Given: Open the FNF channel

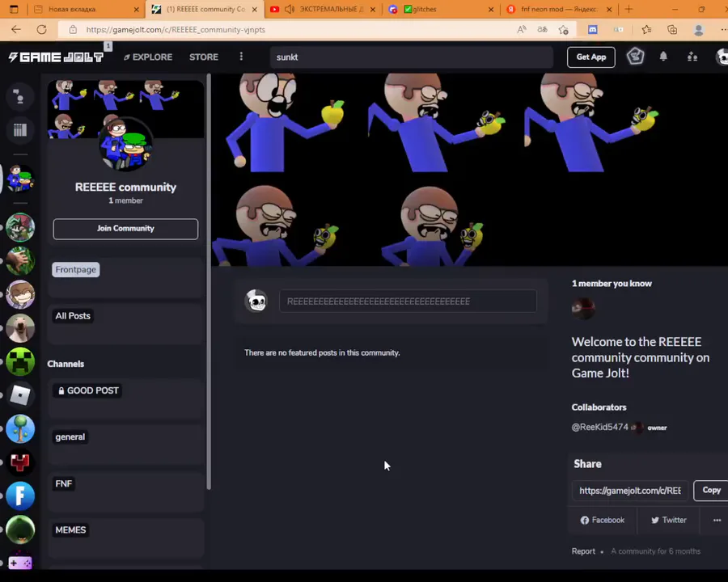Looking at the screenshot, I should pos(64,484).
